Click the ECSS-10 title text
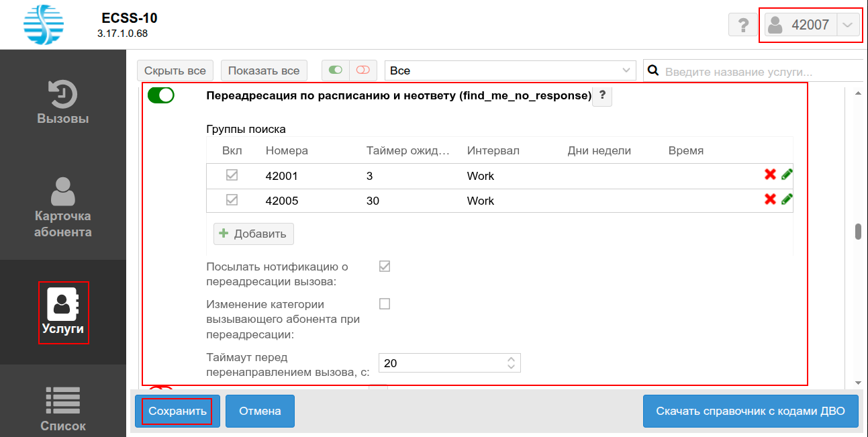 [x=130, y=18]
